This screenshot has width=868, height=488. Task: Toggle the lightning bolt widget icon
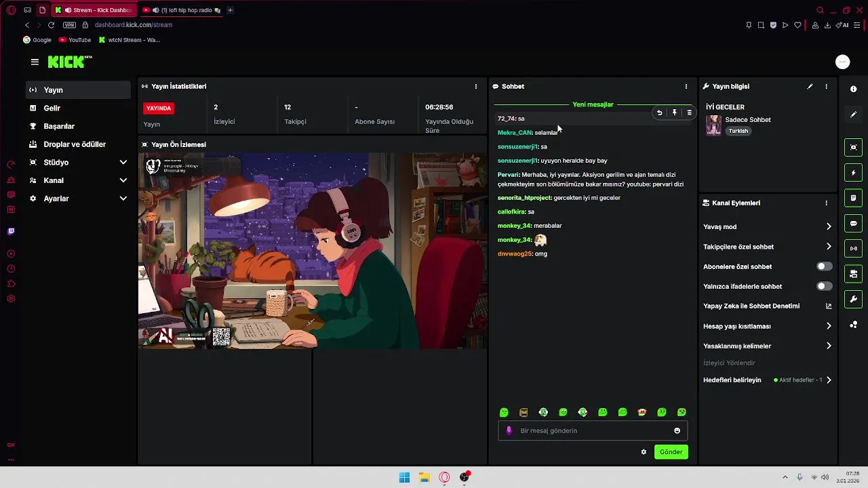click(x=854, y=173)
